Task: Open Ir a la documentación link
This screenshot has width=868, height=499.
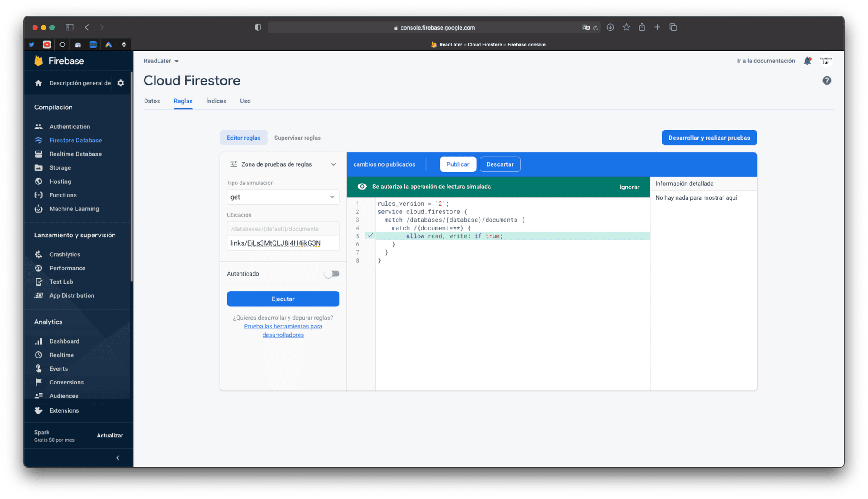Action: tap(766, 61)
